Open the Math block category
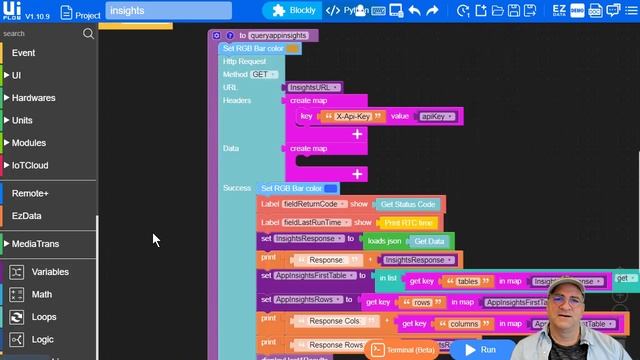Viewport: 640px width, 360px height. click(41, 294)
